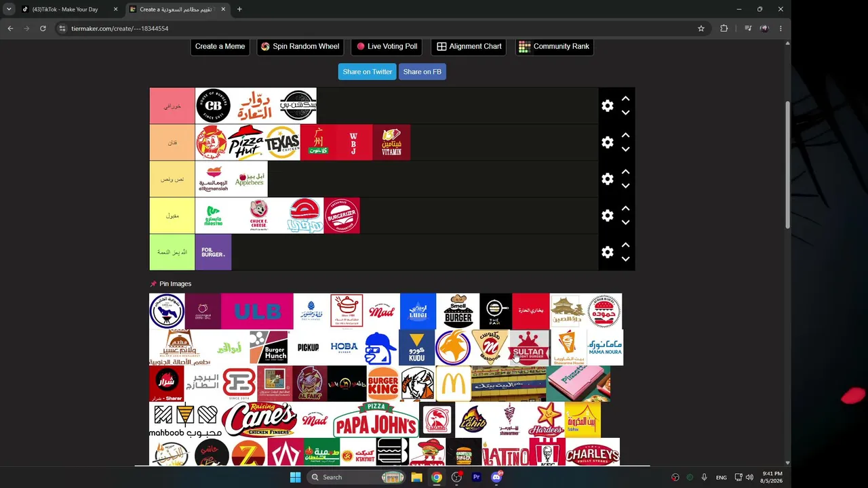Select the alRomansiah logo
The width and height of the screenshot is (868, 488).
pyautogui.click(x=213, y=179)
